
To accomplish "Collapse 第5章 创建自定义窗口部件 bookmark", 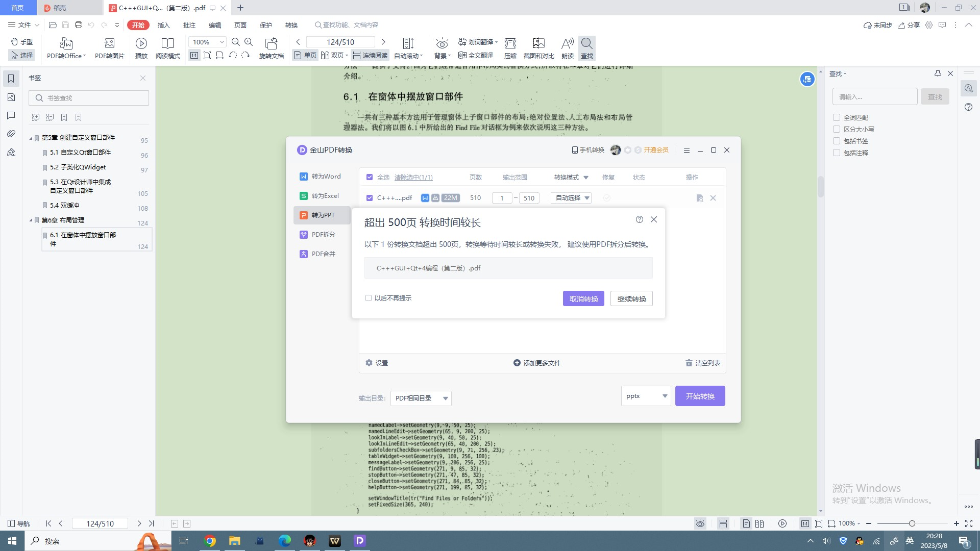I will (x=31, y=138).
